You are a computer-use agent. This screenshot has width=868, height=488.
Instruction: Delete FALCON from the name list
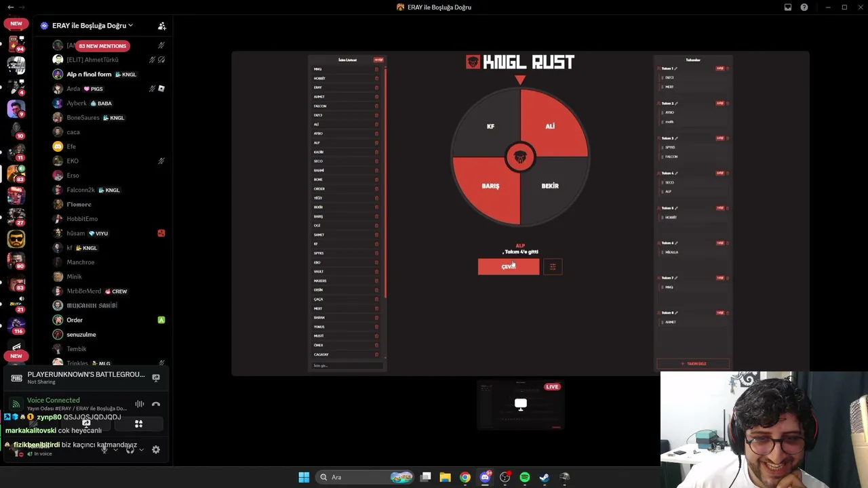377,106
